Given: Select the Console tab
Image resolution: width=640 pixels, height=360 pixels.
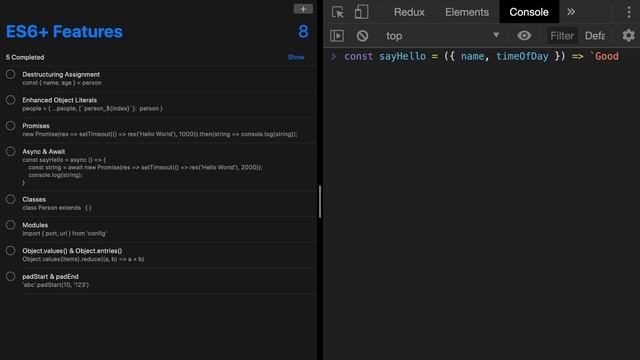Looking at the screenshot, I should click(529, 12).
